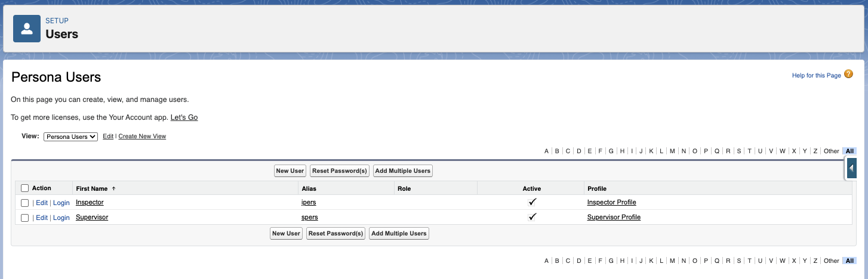
Task: Click the Inspector row Active checkmark
Action: 533,202
